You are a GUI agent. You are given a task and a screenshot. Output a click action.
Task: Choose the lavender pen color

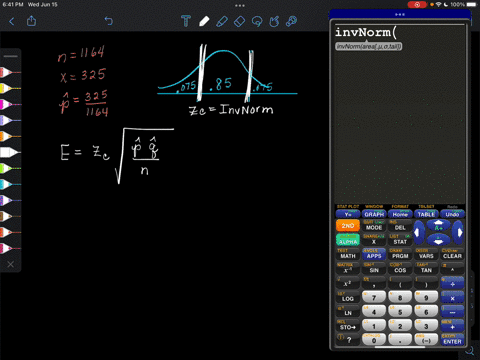pyautogui.click(x=10, y=120)
